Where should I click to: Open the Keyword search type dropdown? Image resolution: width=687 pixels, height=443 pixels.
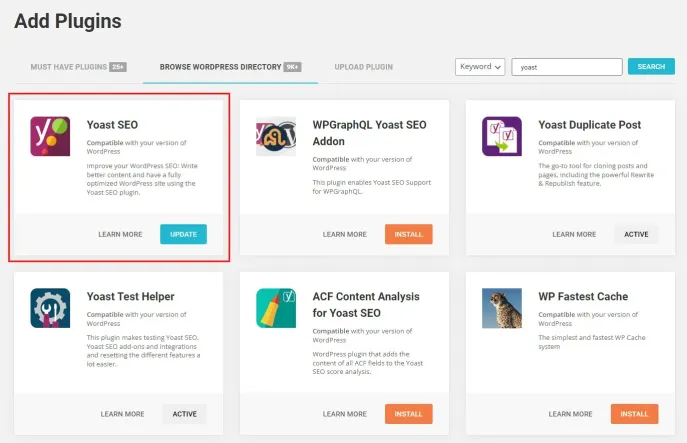(480, 67)
